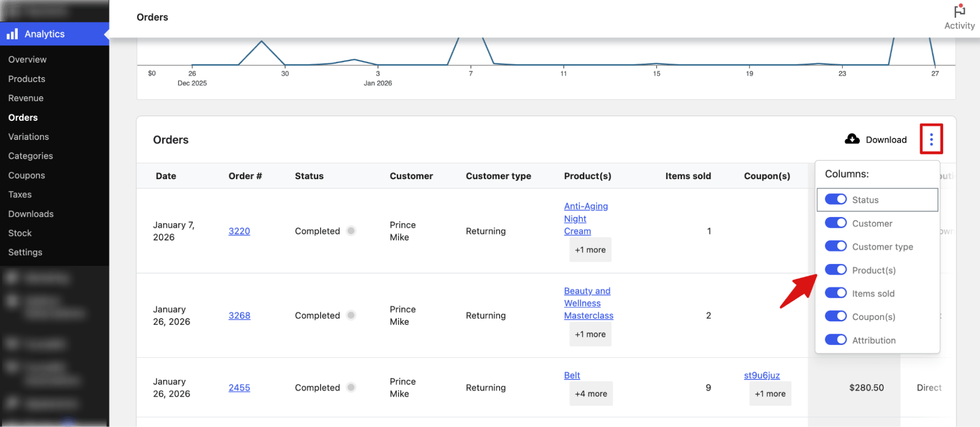This screenshot has width=980, height=427.
Task: Open Downloads analytics page
Action: 31,214
